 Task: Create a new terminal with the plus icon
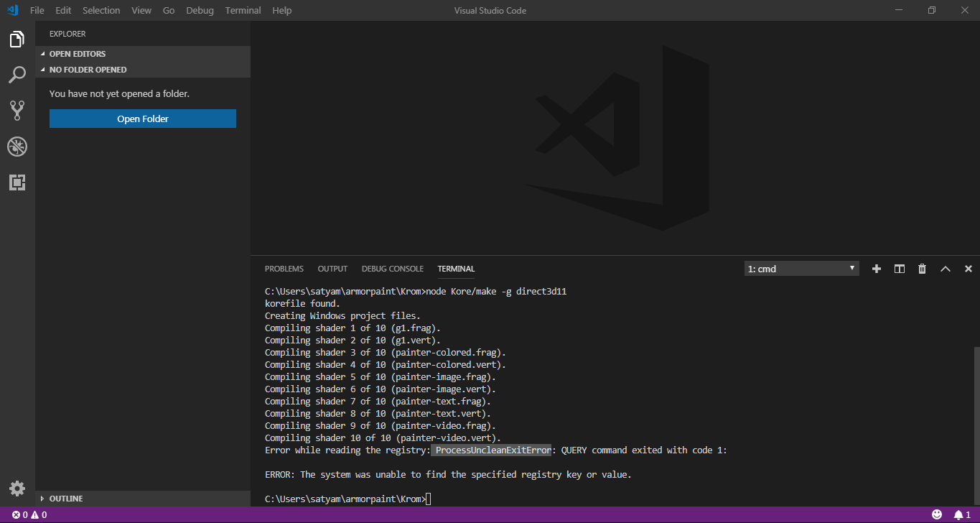[876, 268]
